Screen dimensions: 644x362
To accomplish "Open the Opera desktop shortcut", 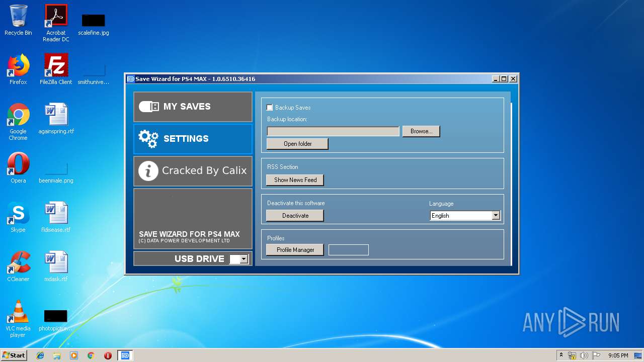I will coord(18,168).
